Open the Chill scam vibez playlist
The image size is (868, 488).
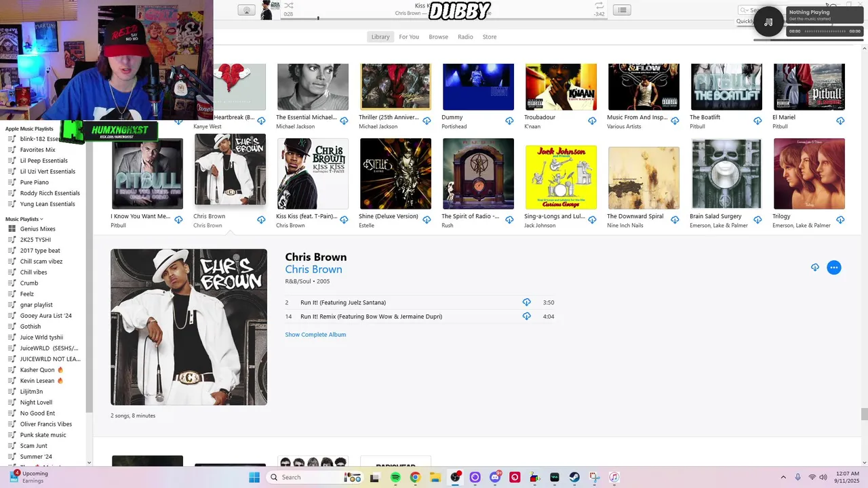point(41,262)
